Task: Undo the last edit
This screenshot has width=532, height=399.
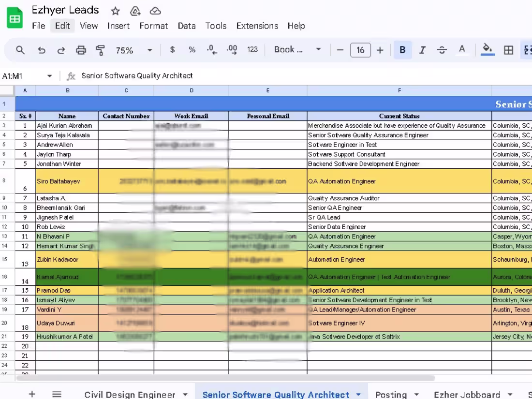Action: [x=42, y=49]
